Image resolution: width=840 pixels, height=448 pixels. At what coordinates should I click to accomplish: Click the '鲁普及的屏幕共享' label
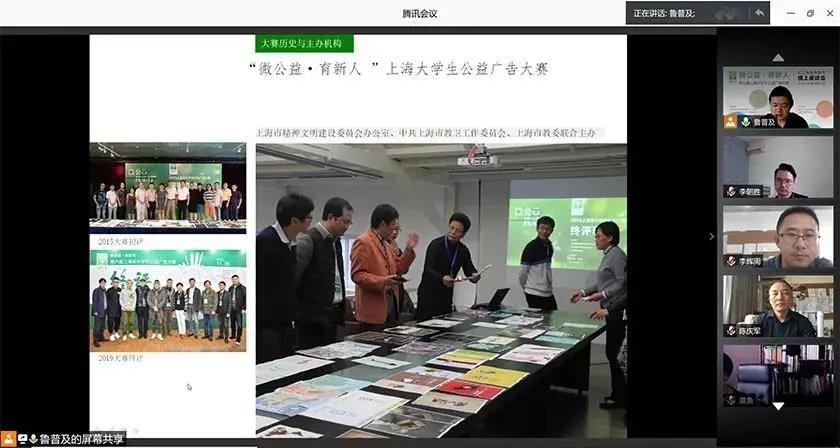click(x=81, y=439)
